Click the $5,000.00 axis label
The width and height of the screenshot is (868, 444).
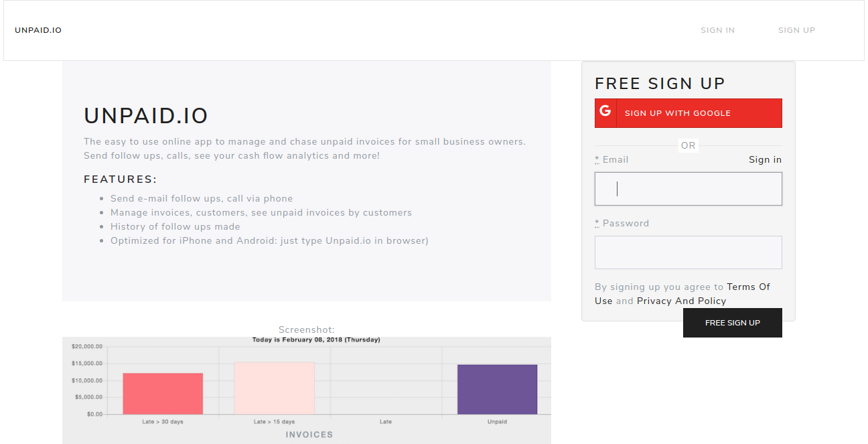coord(88,397)
